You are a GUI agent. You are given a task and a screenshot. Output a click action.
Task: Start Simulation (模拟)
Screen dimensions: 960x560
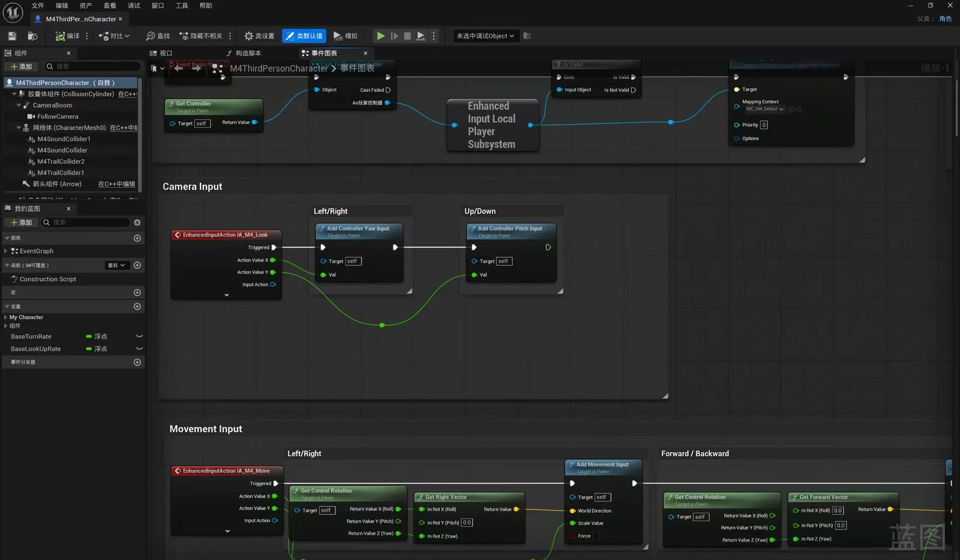coord(346,36)
